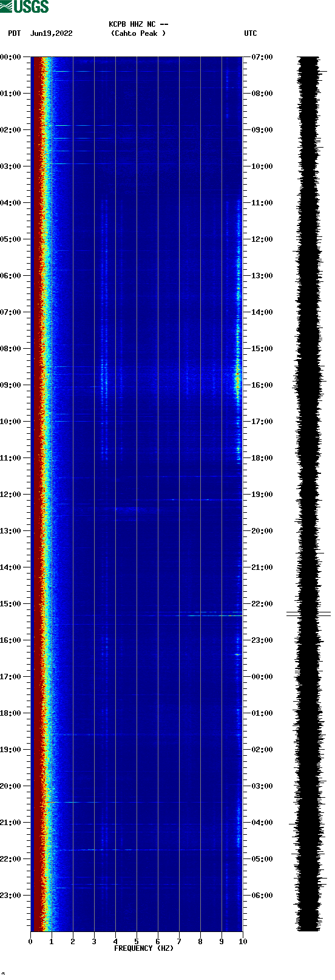This screenshot has height=980, width=335.
Task: Click the 19:00 UTC time label
Action: pyautogui.click(x=262, y=495)
